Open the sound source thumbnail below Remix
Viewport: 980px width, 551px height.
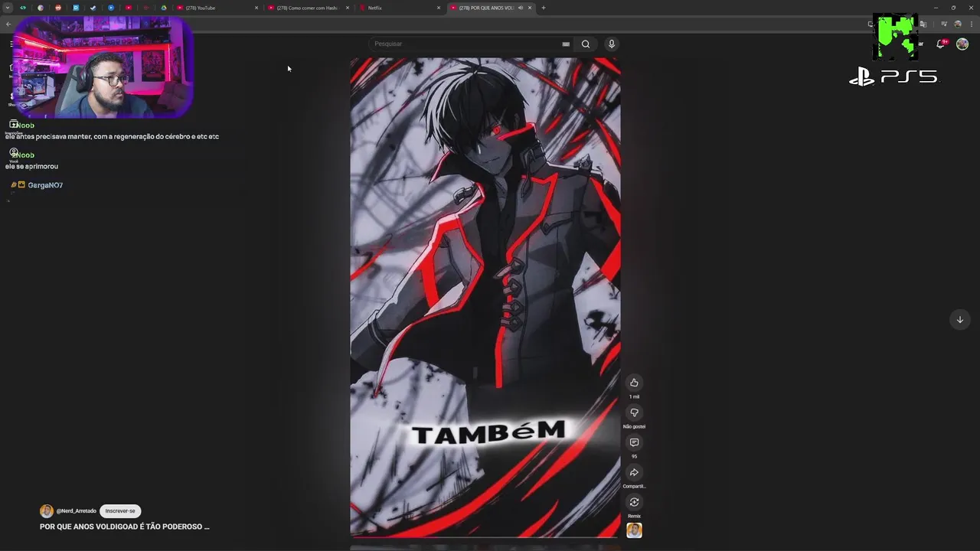coord(634,530)
